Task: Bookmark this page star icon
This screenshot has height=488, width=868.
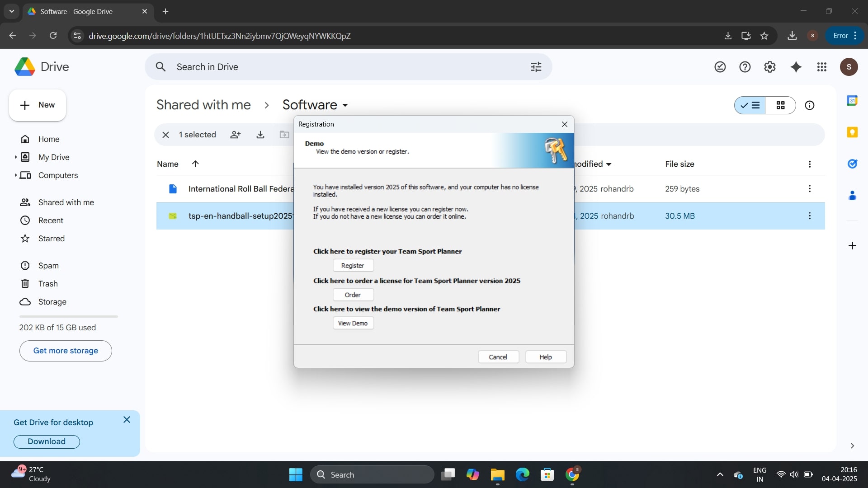Action: pos(764,36)
